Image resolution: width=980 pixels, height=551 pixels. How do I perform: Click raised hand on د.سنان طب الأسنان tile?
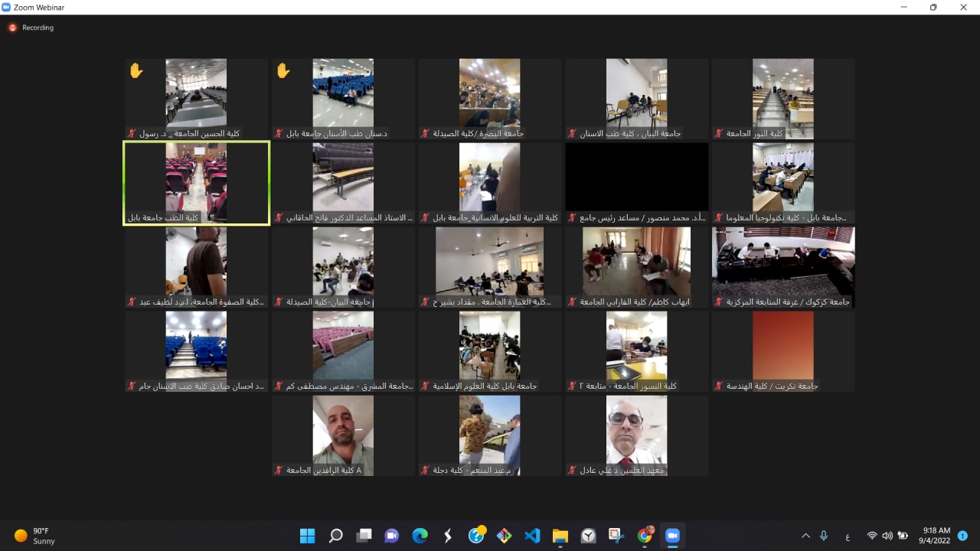pyautogui.click(x=283, y=71)
